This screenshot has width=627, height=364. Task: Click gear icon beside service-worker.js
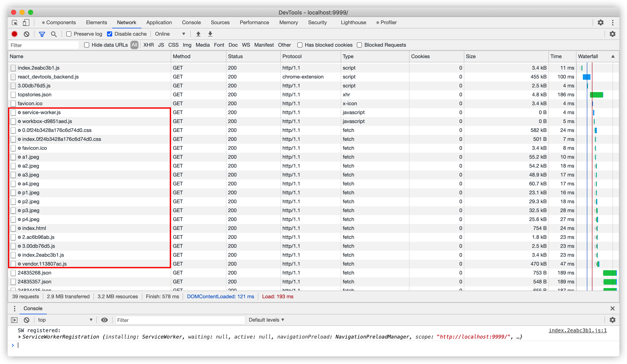tap(19, 113)
